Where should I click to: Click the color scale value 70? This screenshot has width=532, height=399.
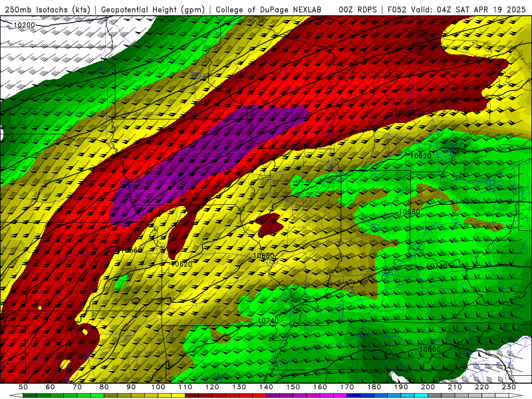pos(77,387)
